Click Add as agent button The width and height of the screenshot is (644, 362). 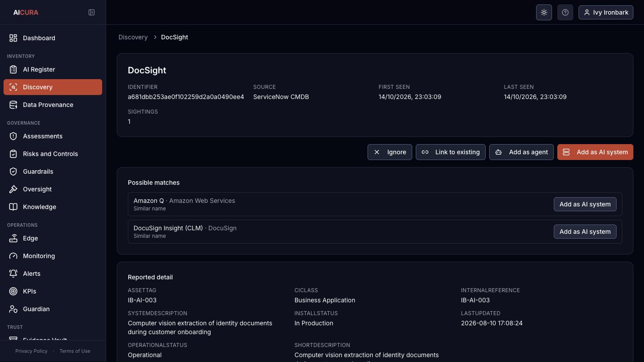[521, 152]
